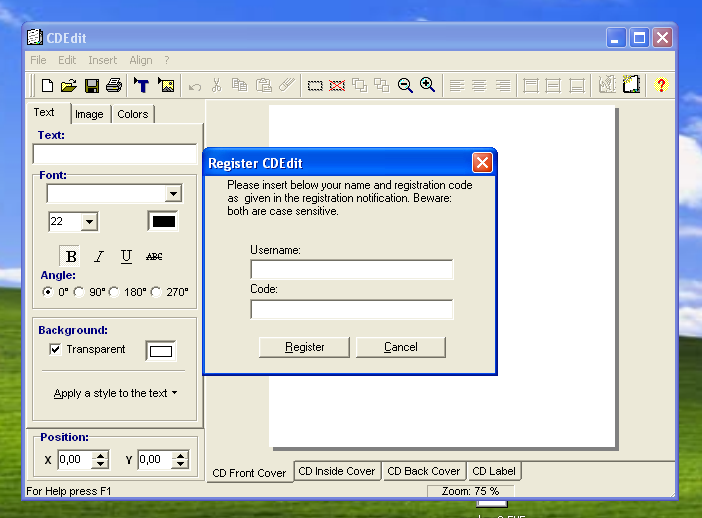
Task: Switch to the CD Back Cover tab
Action: [423, 471]
